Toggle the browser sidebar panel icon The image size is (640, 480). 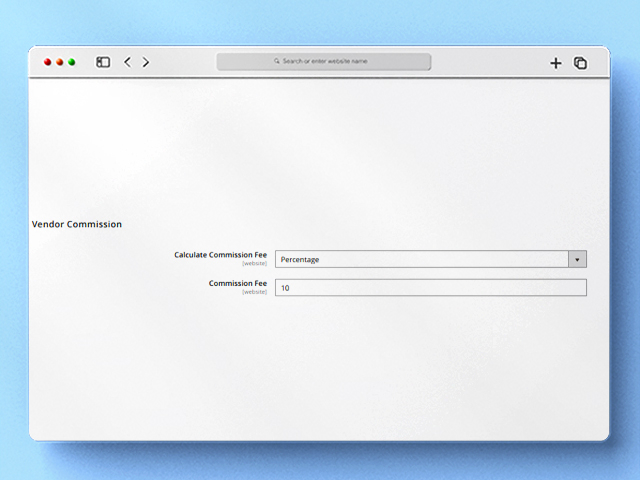[x=103, y=62]
